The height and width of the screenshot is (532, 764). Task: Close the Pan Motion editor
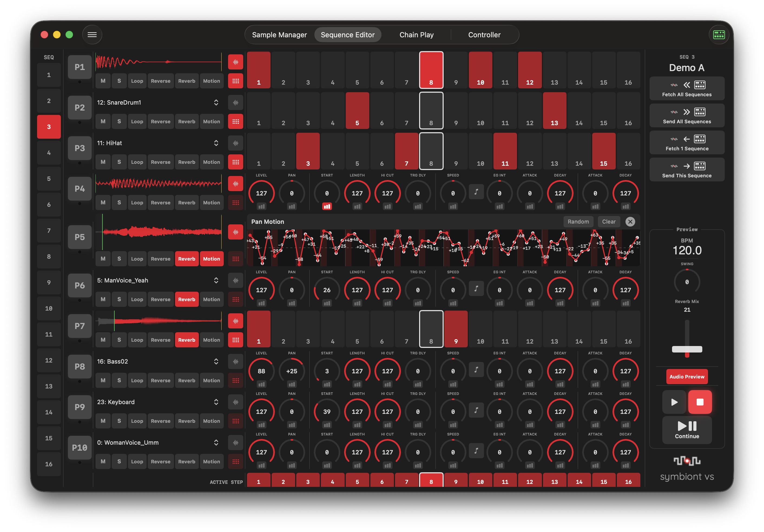coord(630,222)
